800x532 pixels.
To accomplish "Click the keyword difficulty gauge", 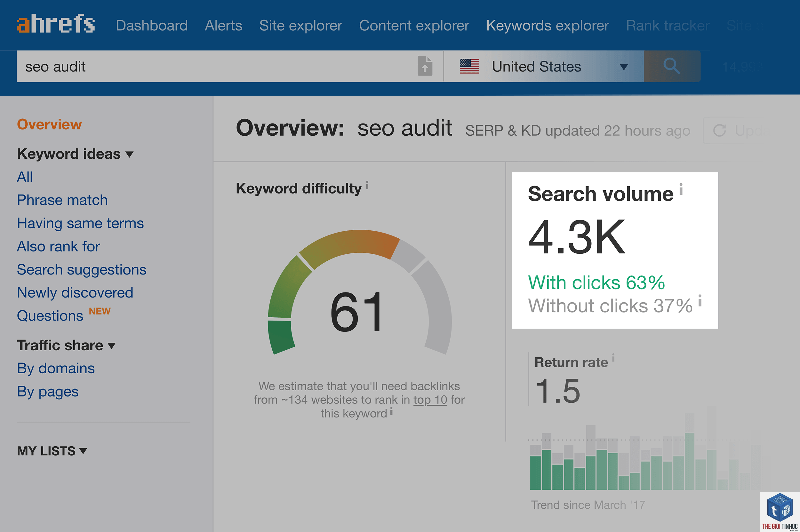I will pyautogui.click(x=359, y=292).
